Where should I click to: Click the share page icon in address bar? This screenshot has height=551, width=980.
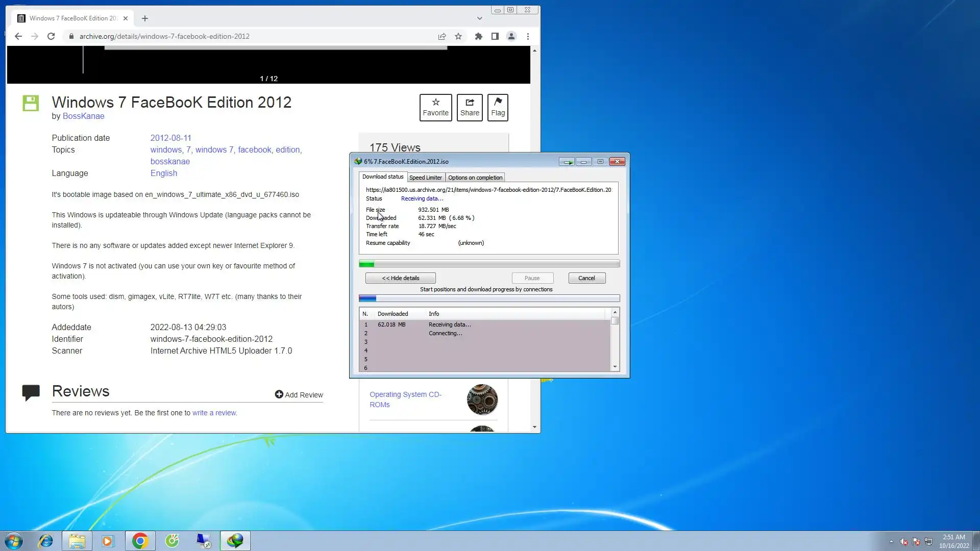(442, 36)
